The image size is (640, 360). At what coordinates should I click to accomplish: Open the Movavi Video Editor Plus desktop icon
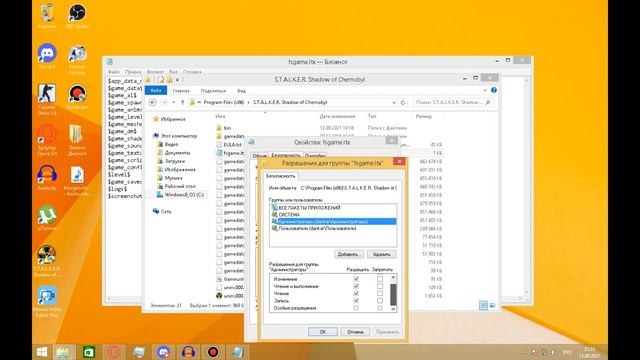pos(47,296)
